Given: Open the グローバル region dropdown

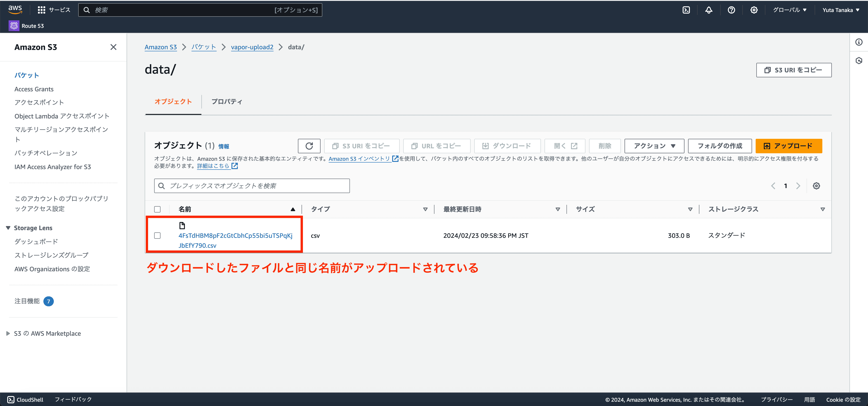Looking at the screenshot, I should coord(789,10).
